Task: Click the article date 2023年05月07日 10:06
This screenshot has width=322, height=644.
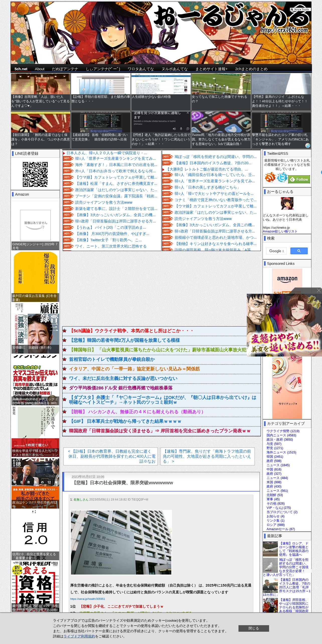Action: click(x=88, y=476)
